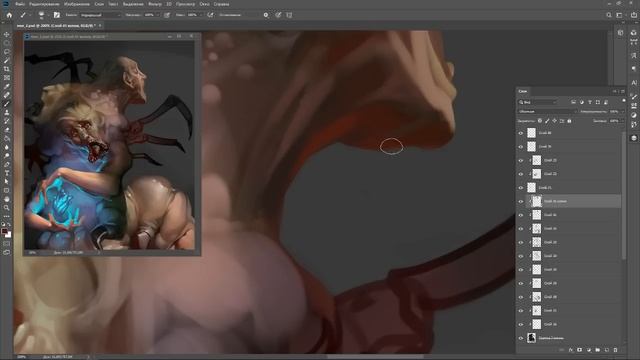Screen dimensions: 640x360
Task: Toggle lock transparent pixels
Action: 540,121
